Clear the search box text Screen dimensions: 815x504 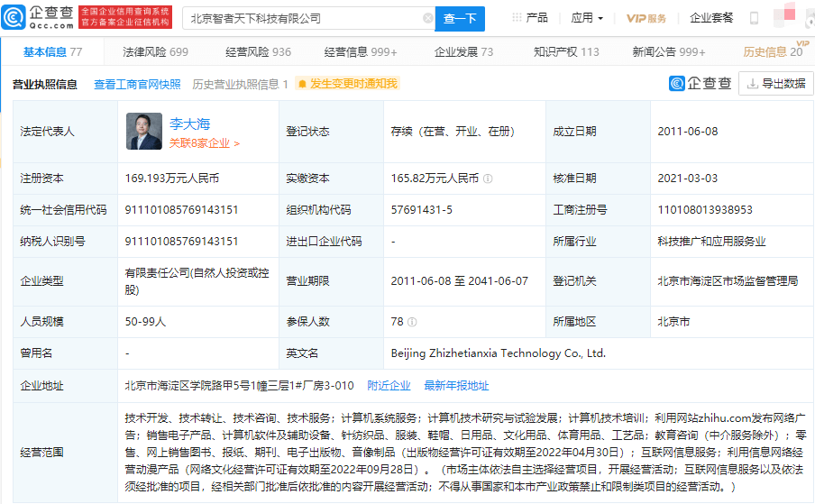(427, 18)
